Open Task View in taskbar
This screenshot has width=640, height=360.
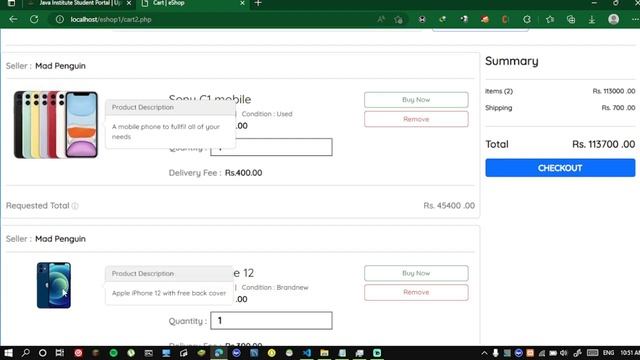pyautogui.click(x=60, y=353)
